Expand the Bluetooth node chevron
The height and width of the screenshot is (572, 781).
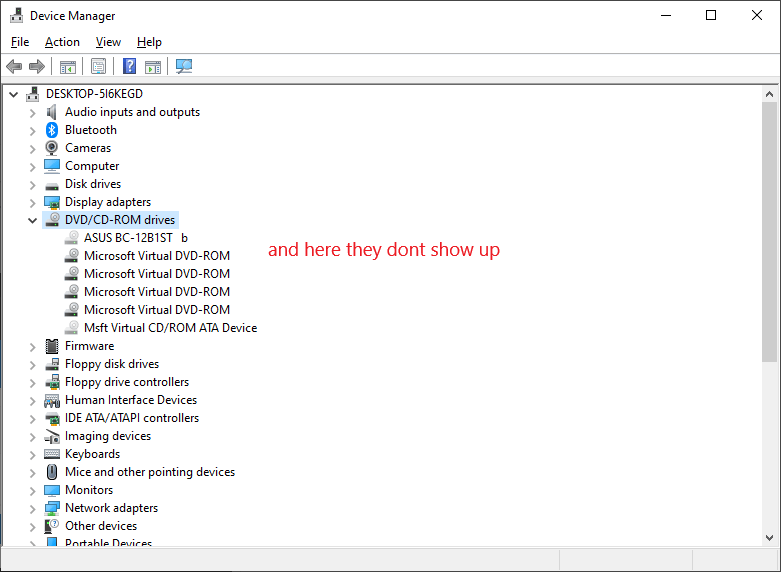click(32, 131)
